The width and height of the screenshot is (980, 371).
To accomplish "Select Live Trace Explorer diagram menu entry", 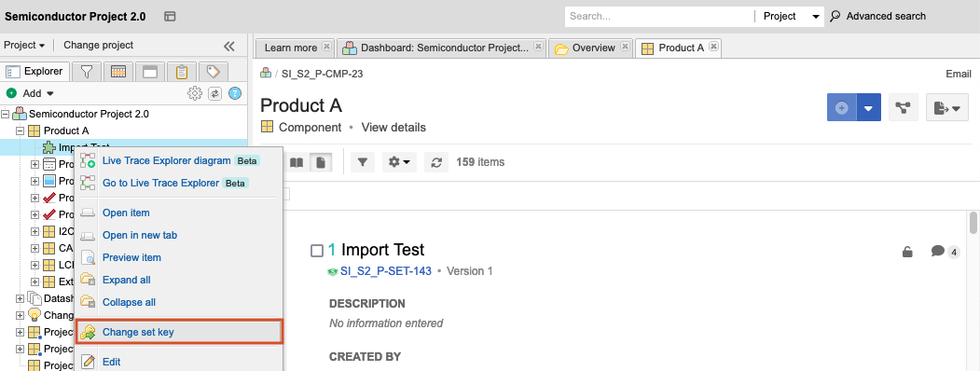I will click(x=180, y=160).
